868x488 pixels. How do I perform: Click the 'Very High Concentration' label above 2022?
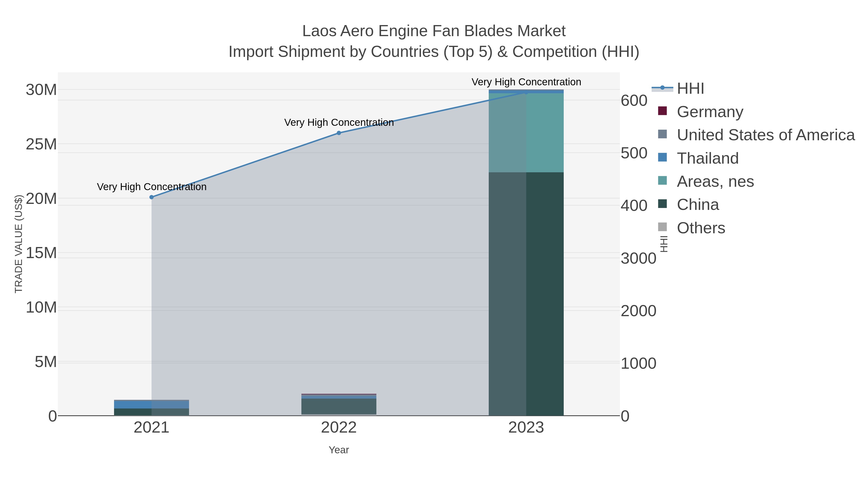pos(339,122)
